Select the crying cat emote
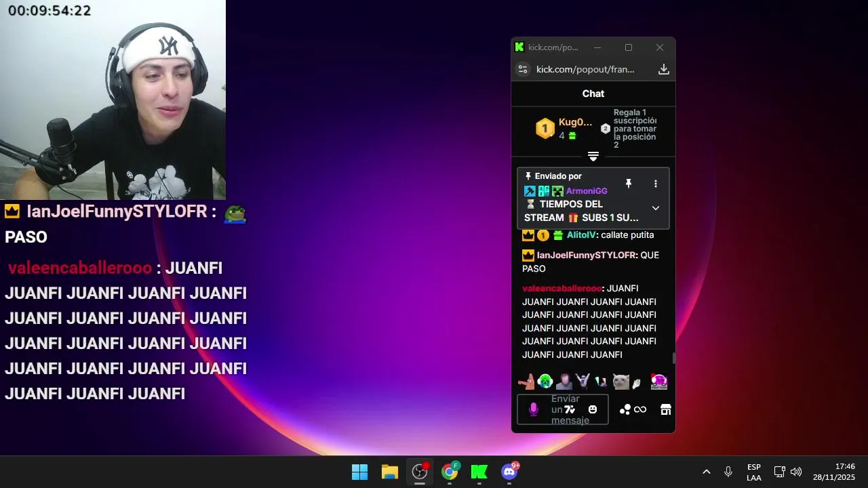Screen dimensions: 868x488 point(620,382)
